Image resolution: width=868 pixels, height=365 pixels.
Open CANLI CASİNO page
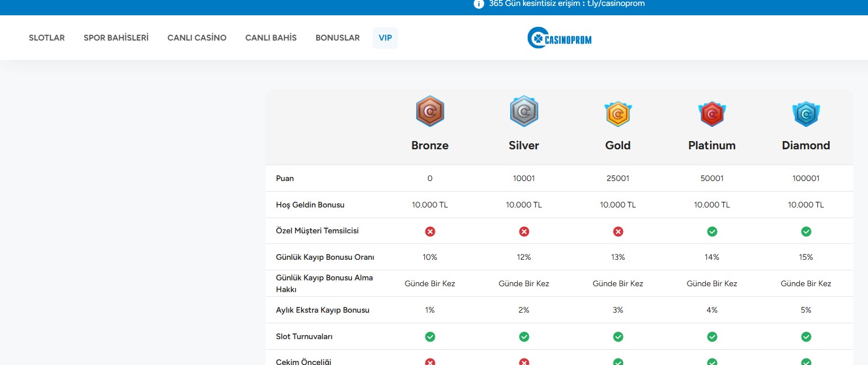pyautogui.click(x=197, y=38)
